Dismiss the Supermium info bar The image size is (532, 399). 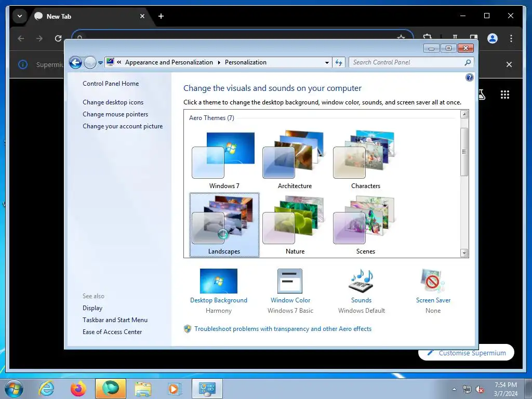coord(509,64)
